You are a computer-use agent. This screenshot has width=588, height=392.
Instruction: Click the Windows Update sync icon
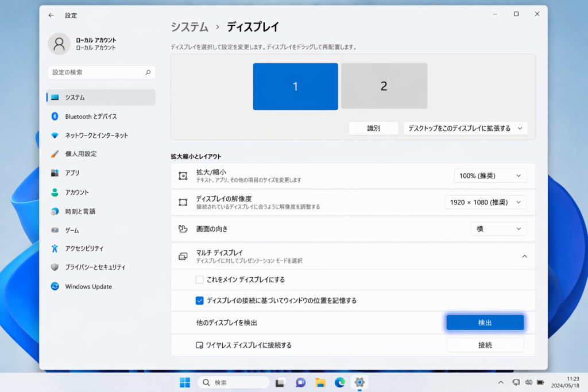coord(55,286)
